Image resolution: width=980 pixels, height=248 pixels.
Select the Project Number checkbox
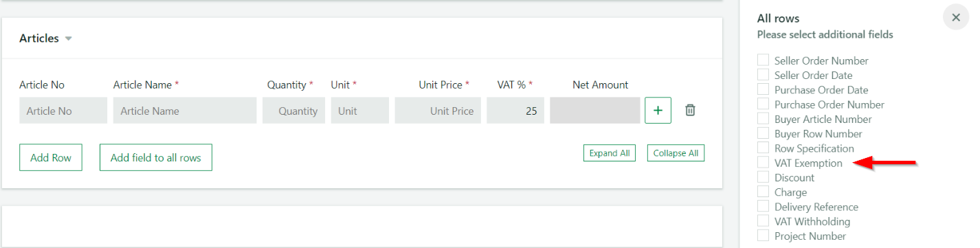point(763,235)
